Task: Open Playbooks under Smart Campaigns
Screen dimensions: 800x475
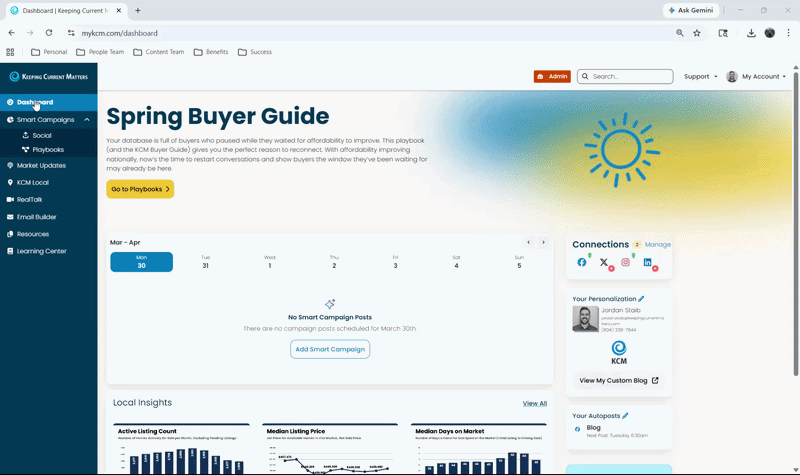Action: (x=48, y=149)
